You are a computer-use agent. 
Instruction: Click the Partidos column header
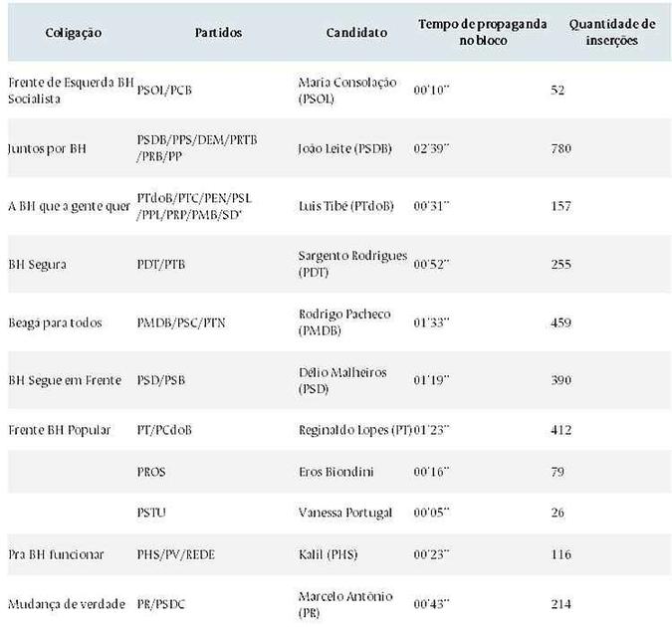click(x=218, y=33)
